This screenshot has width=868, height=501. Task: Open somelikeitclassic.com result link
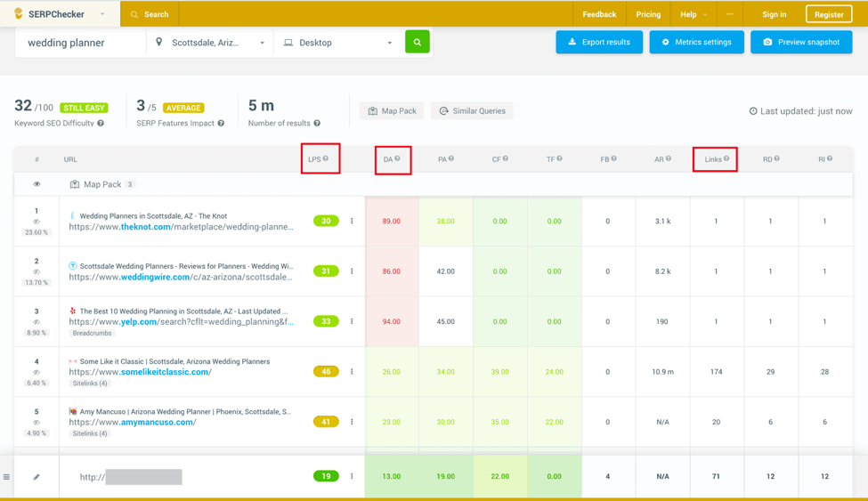140,371
